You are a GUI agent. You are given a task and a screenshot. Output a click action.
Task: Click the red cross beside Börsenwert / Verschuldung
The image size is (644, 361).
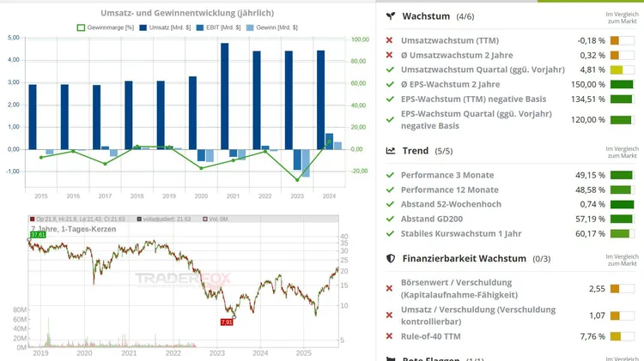click(390, 283)
